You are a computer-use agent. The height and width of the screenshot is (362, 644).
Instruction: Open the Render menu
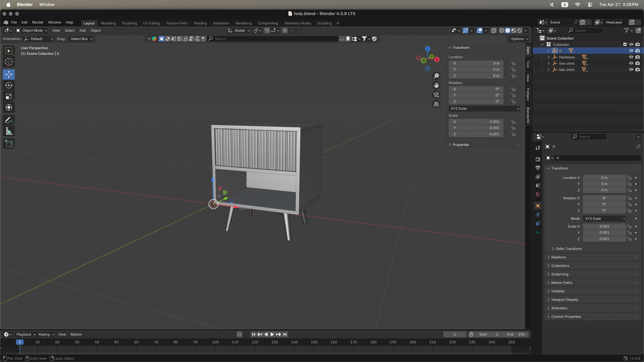click(x=38, y=22)
